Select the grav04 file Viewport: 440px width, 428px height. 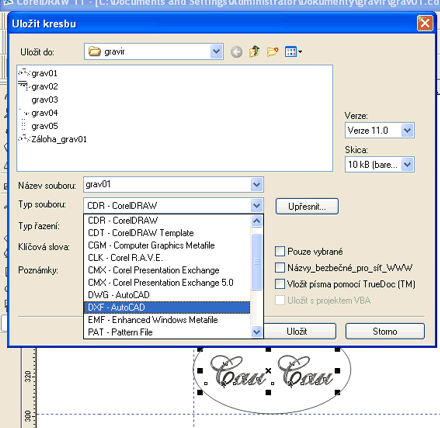(45, 113)
